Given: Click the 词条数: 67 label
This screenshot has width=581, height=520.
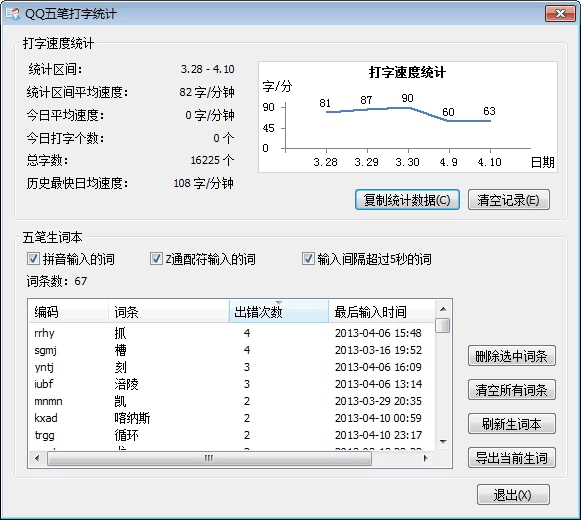Looking at the screenshot, I should click(57, 281).
